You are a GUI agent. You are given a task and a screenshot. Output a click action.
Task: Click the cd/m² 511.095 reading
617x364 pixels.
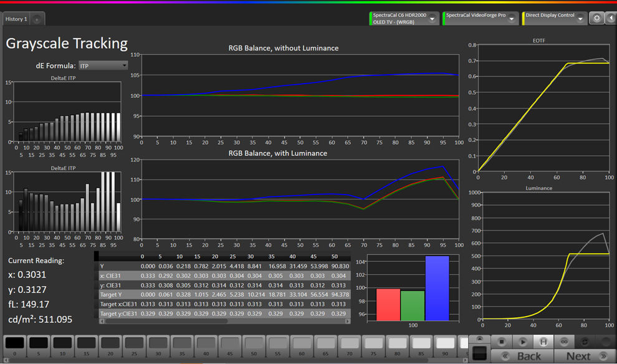(40, 319)
